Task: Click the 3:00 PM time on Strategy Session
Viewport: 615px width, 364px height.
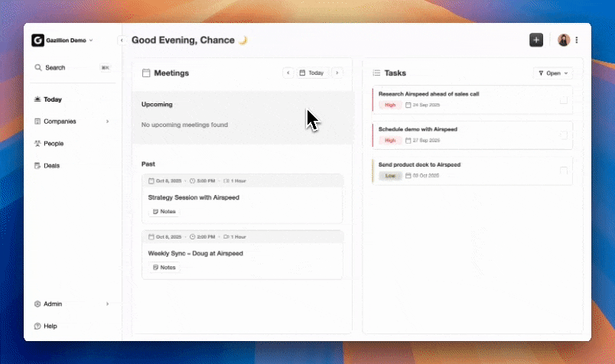Action: point(203,180)
